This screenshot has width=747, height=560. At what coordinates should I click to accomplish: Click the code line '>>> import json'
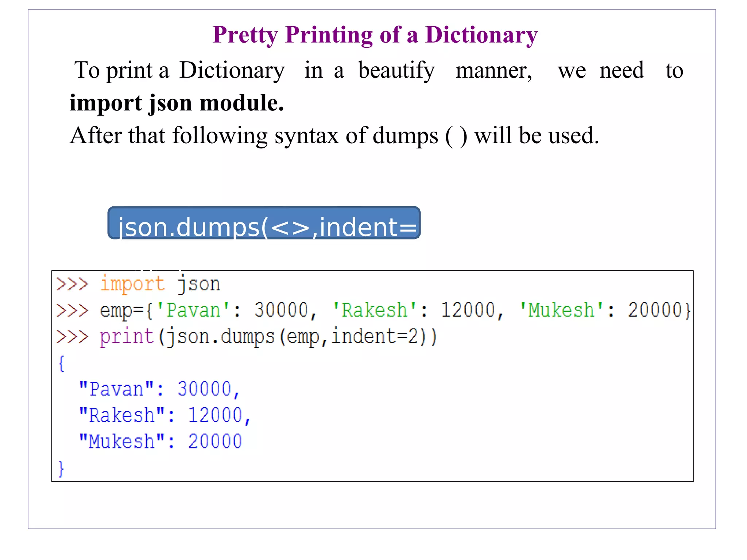pos(139,284)
